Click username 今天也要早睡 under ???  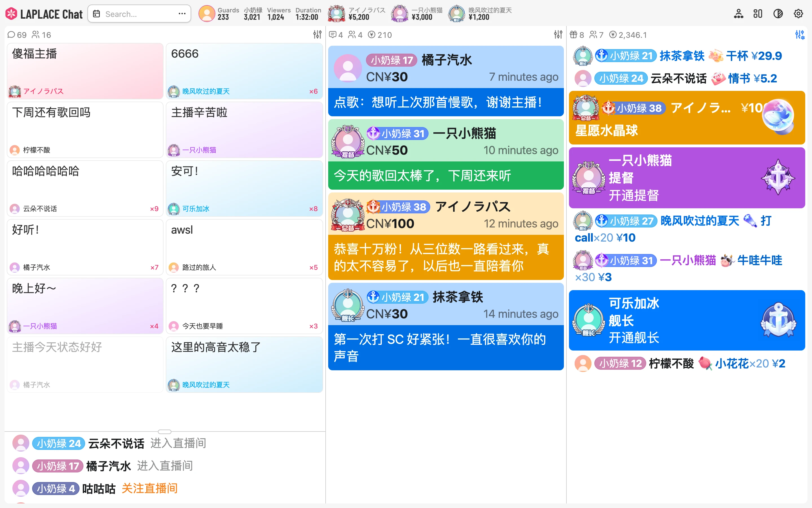tap(202, 326)
